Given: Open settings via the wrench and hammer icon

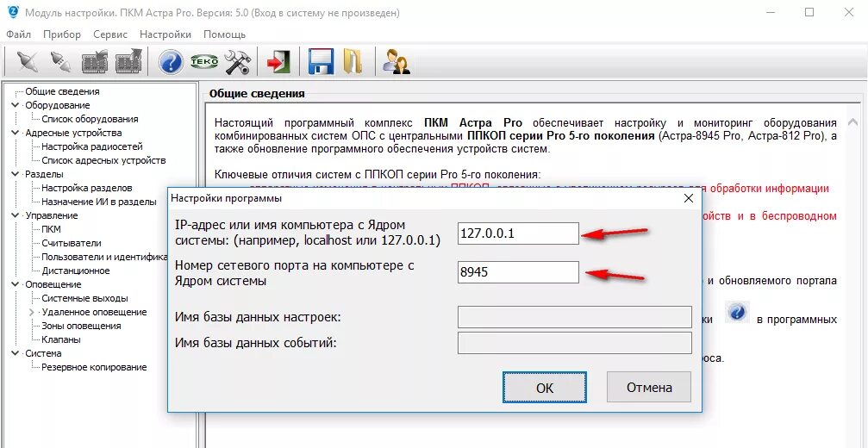Looking at the screenshot, I should coord(238,61).
